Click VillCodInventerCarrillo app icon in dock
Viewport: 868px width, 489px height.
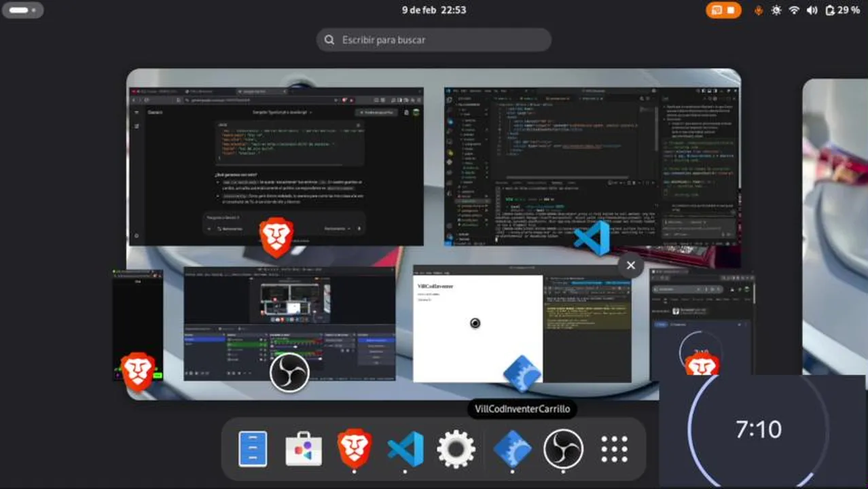tap(512, 449)
